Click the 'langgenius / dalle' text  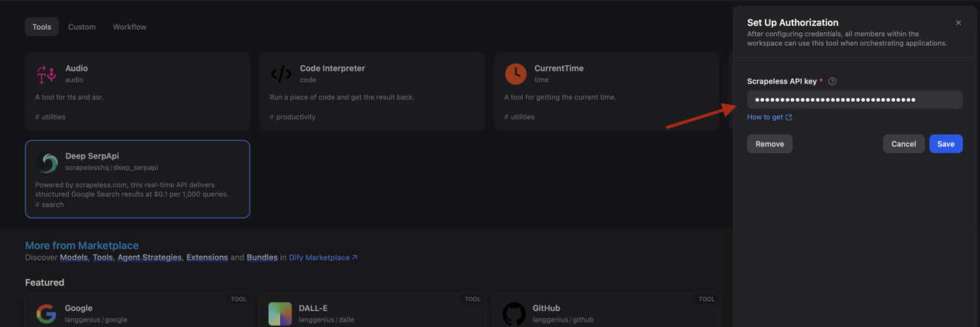pos(326,319)
